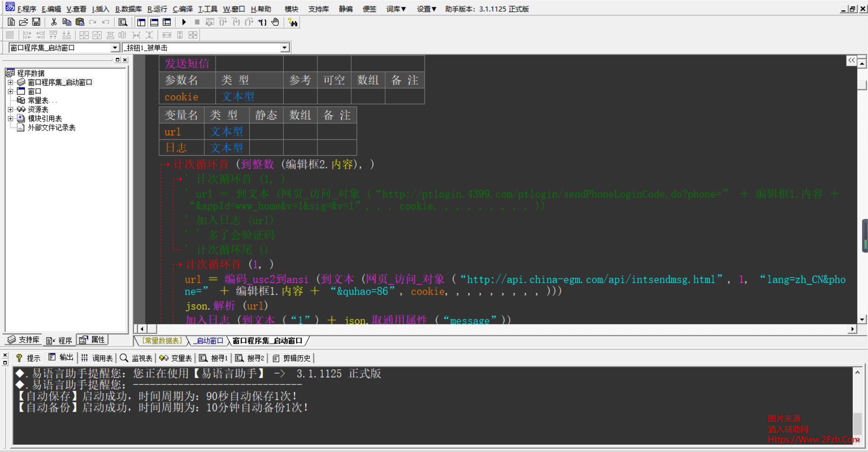
Task: Open the 变量表 tab
Action: pyautogui.click(x=175, y=358)
